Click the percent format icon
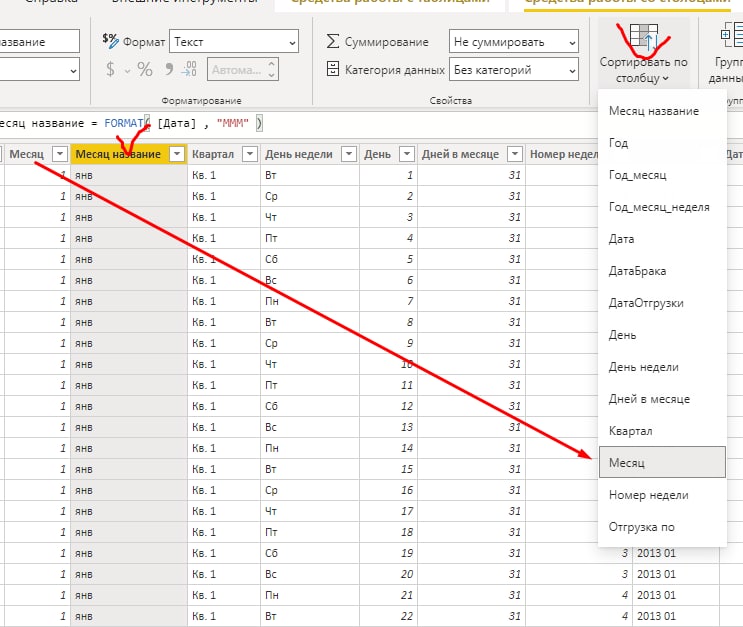 (x=145, y=70)
